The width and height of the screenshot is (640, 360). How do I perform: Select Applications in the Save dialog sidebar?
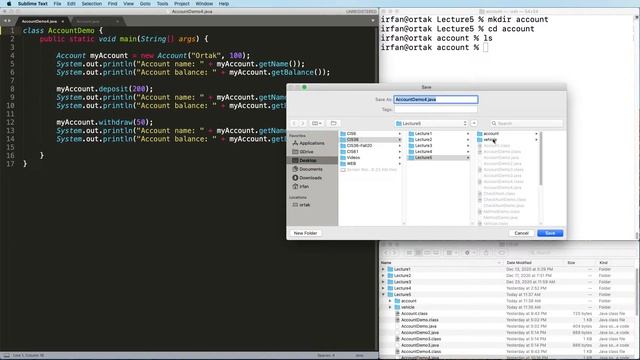(311, 143)
